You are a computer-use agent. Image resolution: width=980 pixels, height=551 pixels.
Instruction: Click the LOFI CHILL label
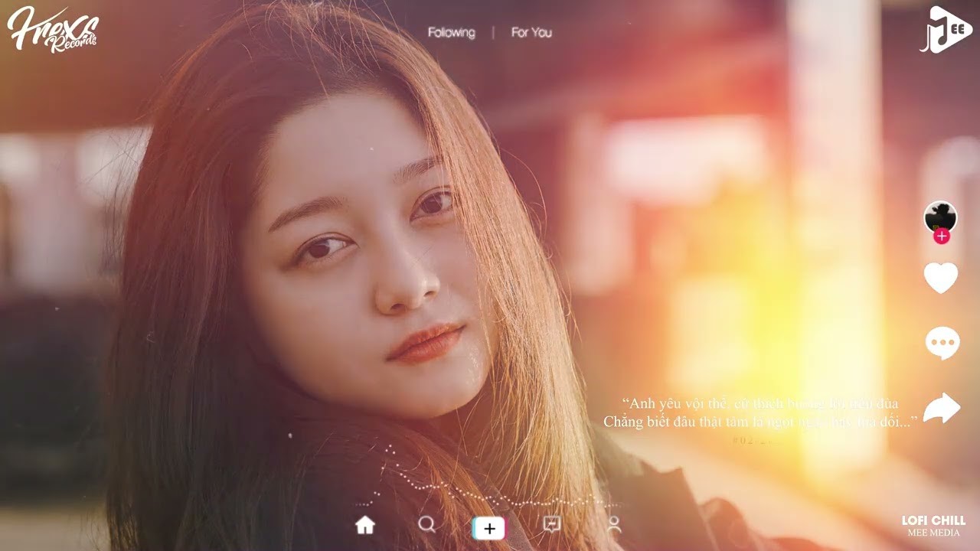(933, 520)
